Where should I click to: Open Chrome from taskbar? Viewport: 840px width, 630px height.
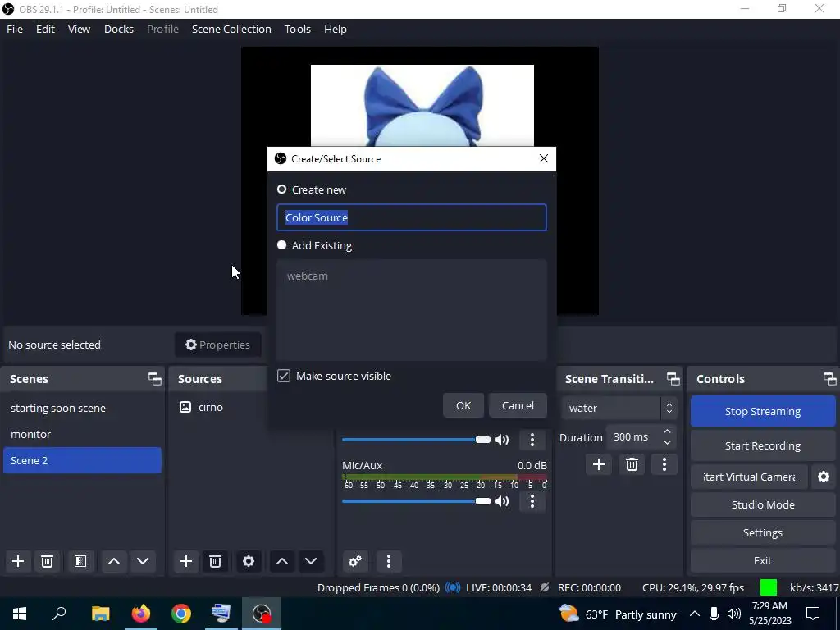(x=181, y=614)
